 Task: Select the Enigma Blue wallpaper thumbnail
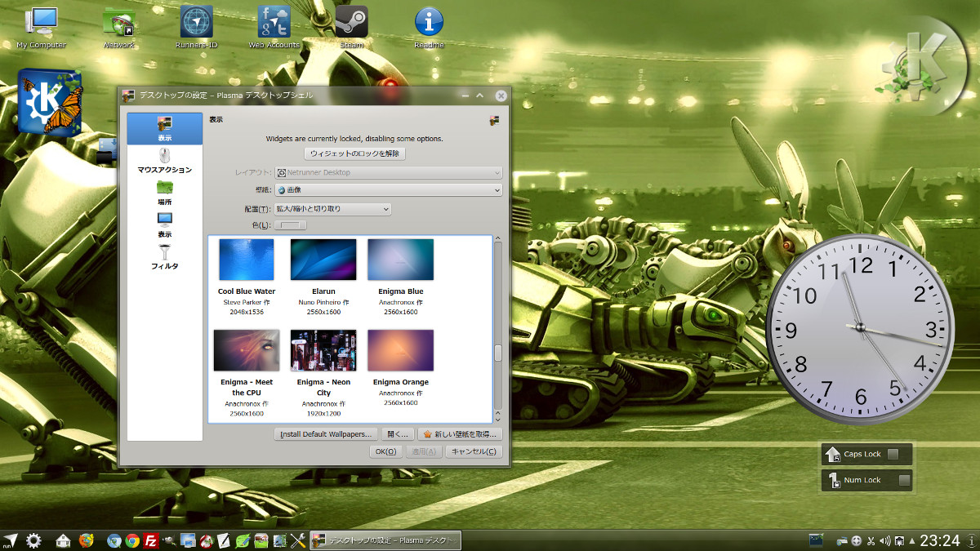[x=401, y=260]
